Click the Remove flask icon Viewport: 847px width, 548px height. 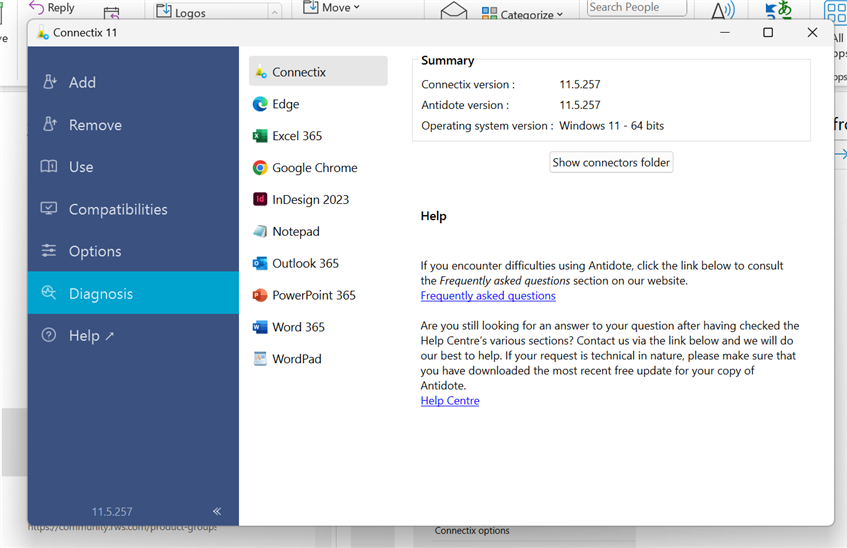tap(49, 124)
